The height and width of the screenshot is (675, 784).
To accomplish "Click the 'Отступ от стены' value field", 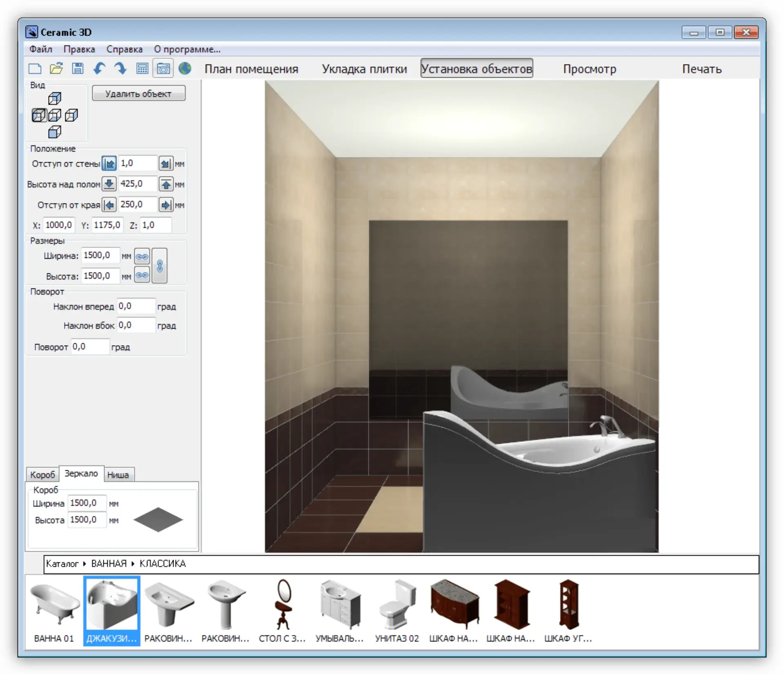I will (x=138, y=163).
